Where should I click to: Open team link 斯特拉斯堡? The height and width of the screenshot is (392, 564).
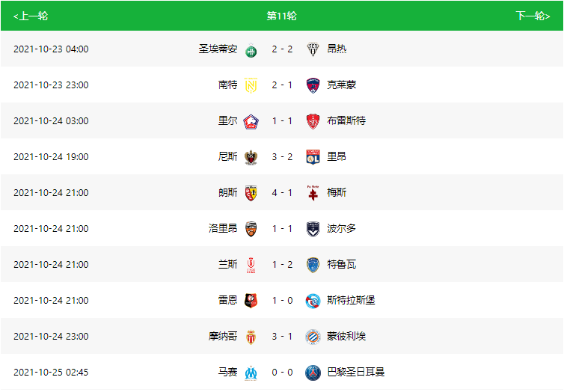point(351,300)
